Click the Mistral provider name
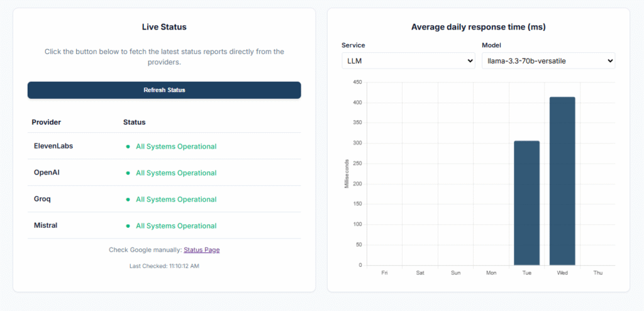Screen dimensions: 644x311 (x=45, y=225)
